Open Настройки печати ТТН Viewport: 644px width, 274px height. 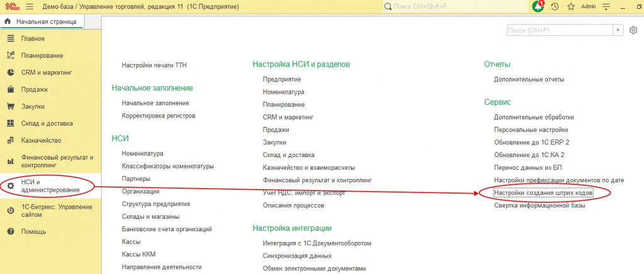(x=155, y=65)
